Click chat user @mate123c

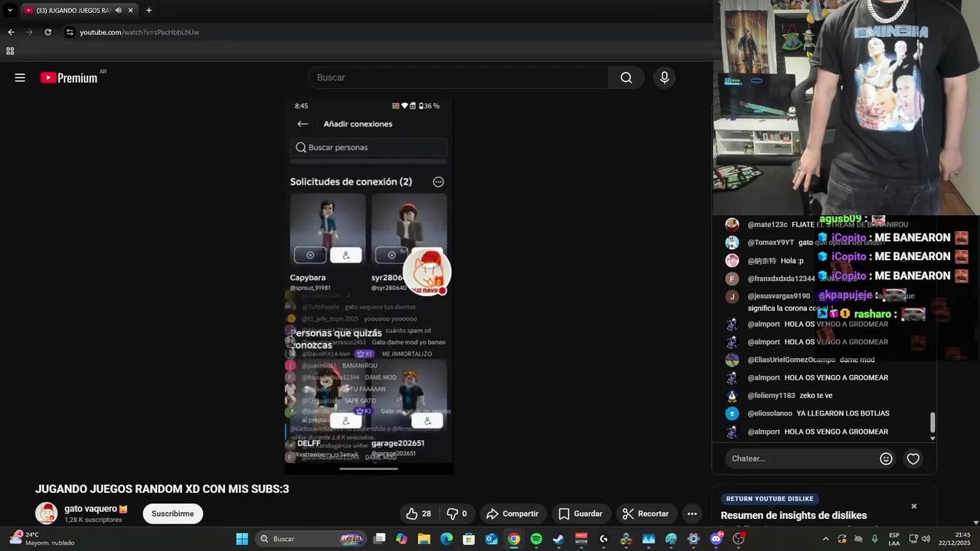tap(767, 224)
